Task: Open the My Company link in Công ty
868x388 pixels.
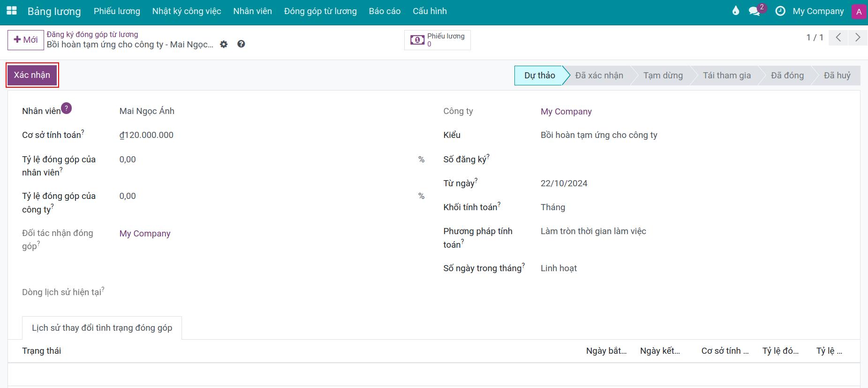Action: pos(566,112)
